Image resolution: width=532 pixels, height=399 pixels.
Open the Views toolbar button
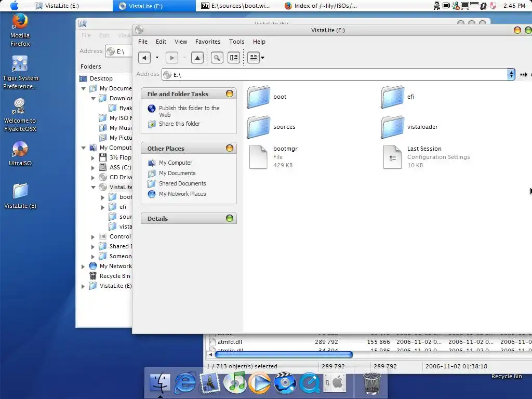(x=253, y=58)
